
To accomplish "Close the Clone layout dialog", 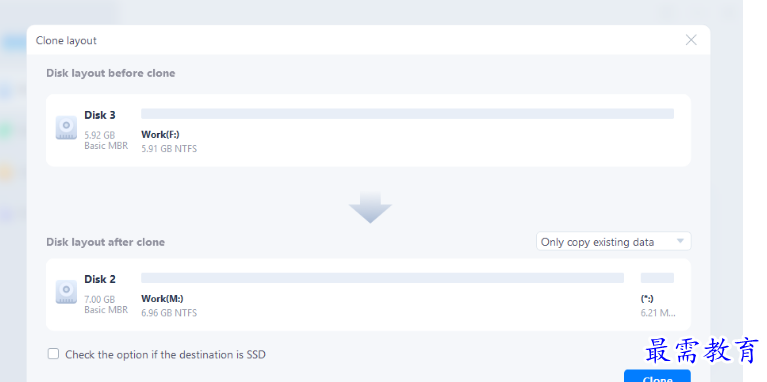I will pyautogui.click(x=691, y=40).
